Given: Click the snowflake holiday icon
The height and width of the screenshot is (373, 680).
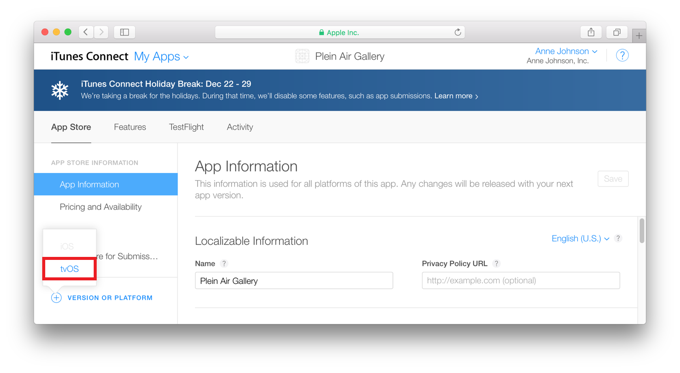Looking at the screenshot, I should [60, 90].
